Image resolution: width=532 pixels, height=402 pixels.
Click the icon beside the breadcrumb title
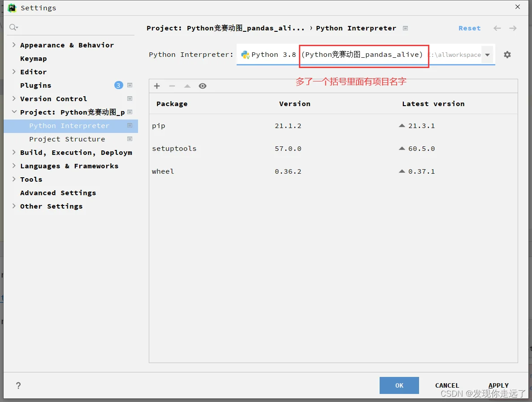(405, 28)
